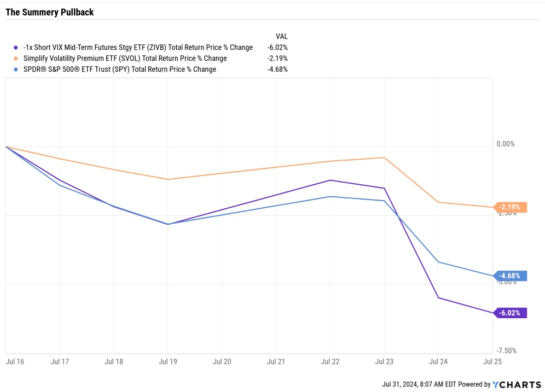Click the purple -6.02% end-of-line flag
The height and width of the screenshot is (392, 545).
pyautogui.click(x=511, y=313)
